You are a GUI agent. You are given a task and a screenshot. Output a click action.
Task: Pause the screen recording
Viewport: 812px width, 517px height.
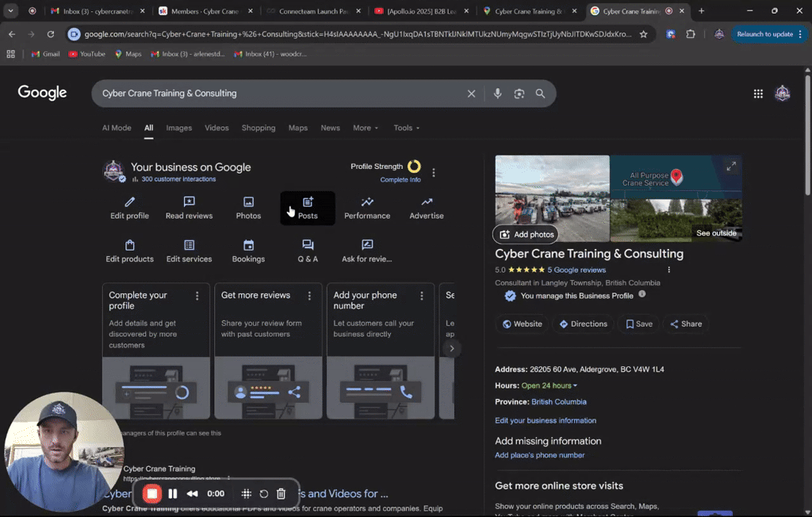click(x=172, y=494)
